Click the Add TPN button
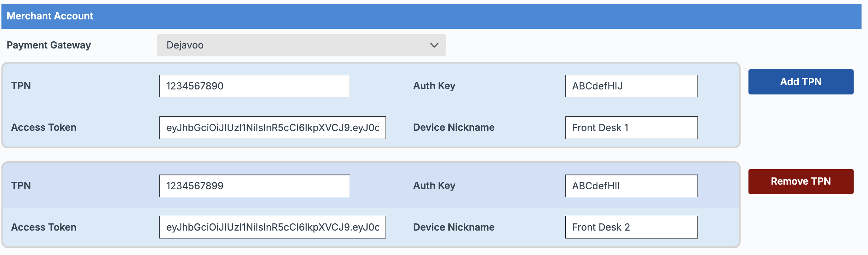The height and width of the screenshot is (255, 868). pos(801,82)
